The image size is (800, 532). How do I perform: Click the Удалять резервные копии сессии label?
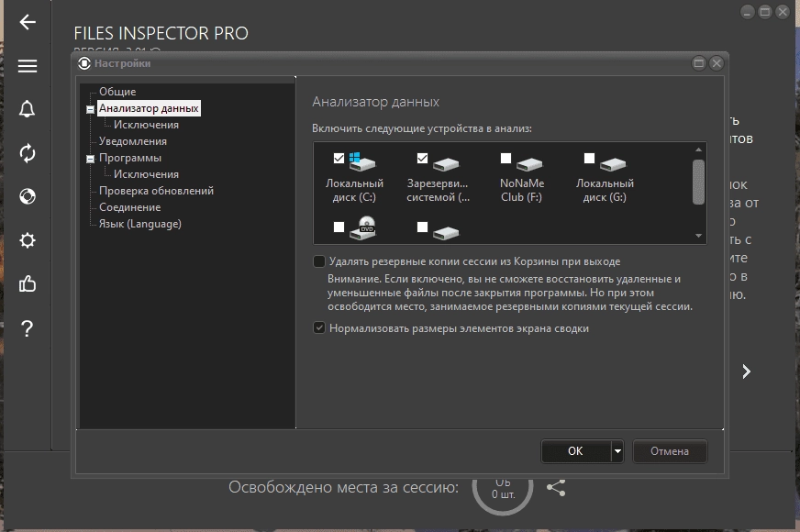[x=474, y=261]
